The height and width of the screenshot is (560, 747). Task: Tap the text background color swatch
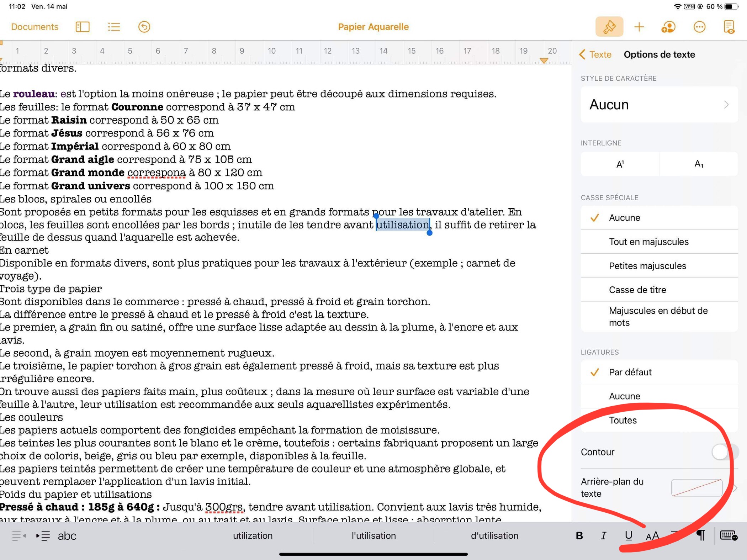point(696,488)
